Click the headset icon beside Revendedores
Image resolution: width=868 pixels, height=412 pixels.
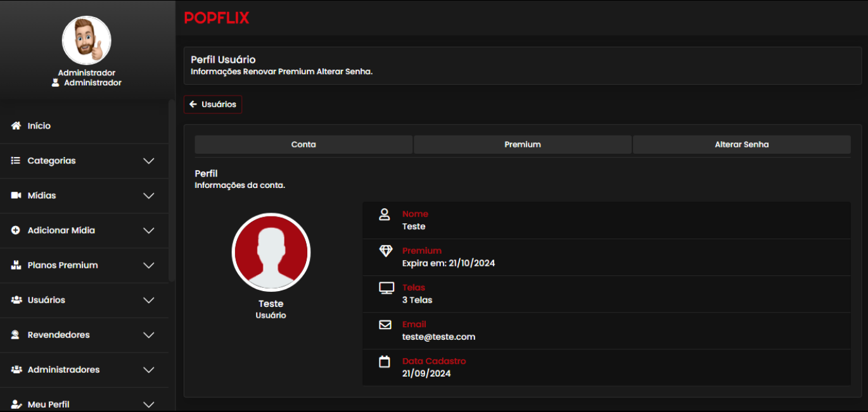pyautogui.click(x=16, y=335)
